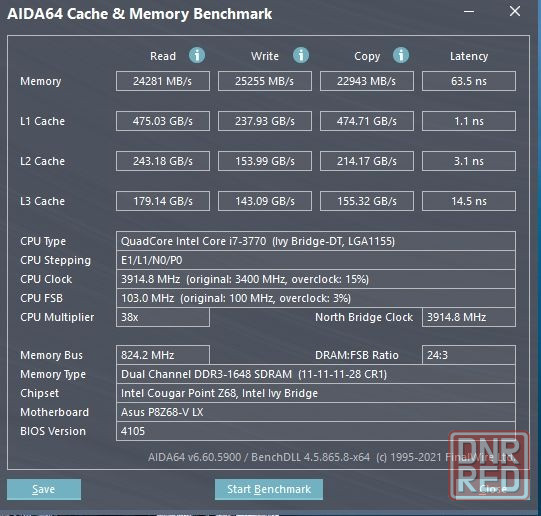Image resolution: width=541 pixels, height=516 pixels.
Task: Click the Copy column header
Action: (x=367, y=56)
